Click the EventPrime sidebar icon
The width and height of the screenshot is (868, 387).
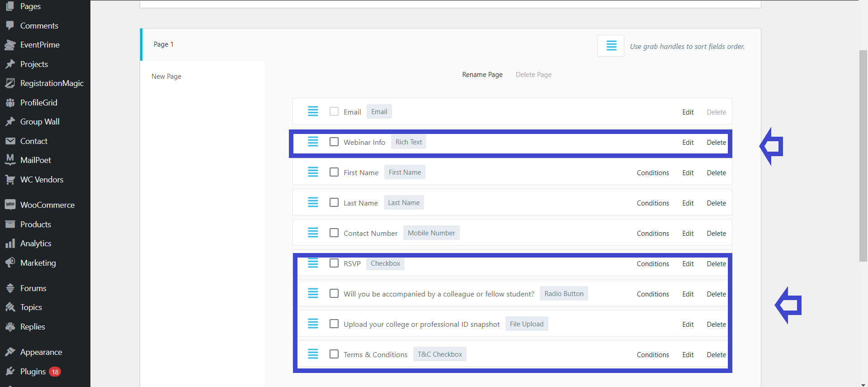10,45
